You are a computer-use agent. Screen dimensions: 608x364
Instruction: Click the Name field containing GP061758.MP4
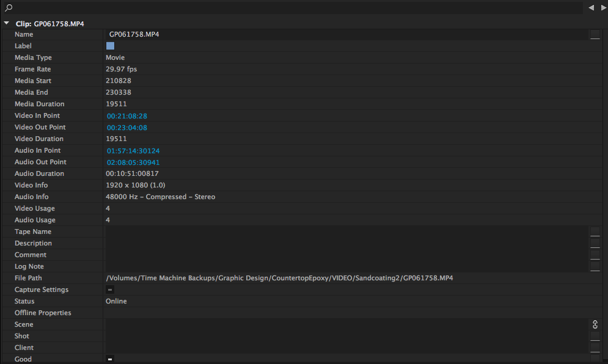346,34
